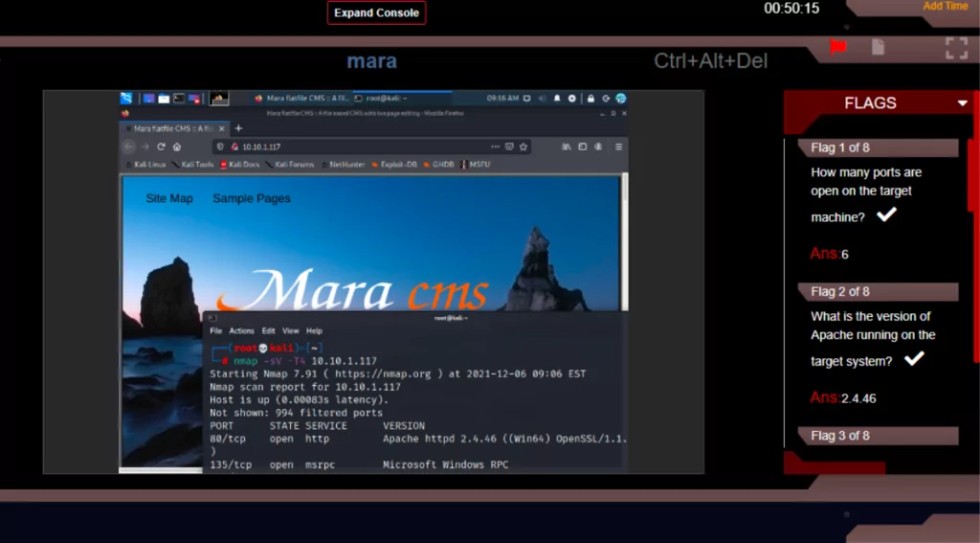The height and width of the screenshot is (543, 980).
Task: Click the 00:50:15 countdown timer
Action: pyautogui.click(x=791, y=8)
